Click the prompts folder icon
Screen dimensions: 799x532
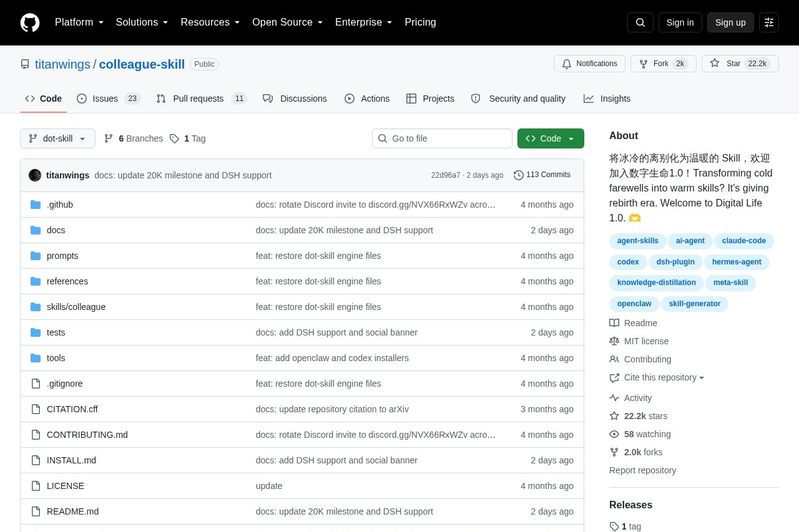[36, 256]
